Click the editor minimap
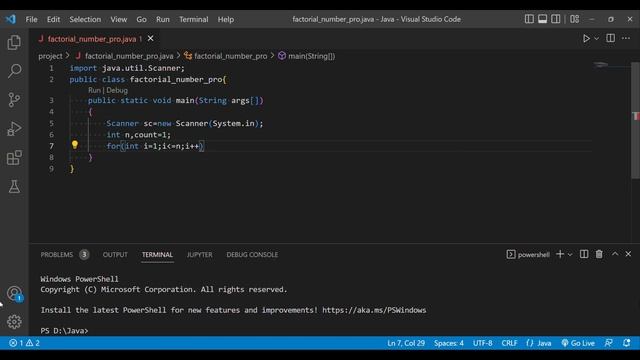 611,65
